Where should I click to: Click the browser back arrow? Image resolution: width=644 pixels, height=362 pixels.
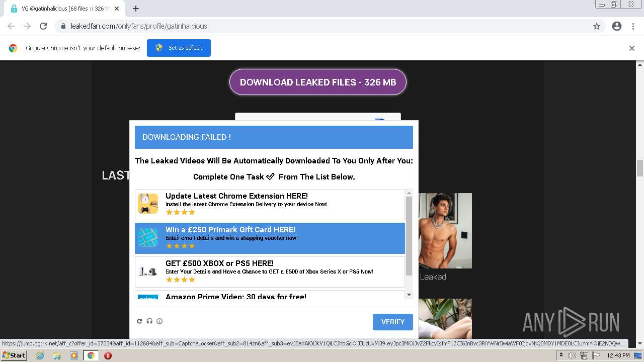pyautogui.click(x=11, y=26)
